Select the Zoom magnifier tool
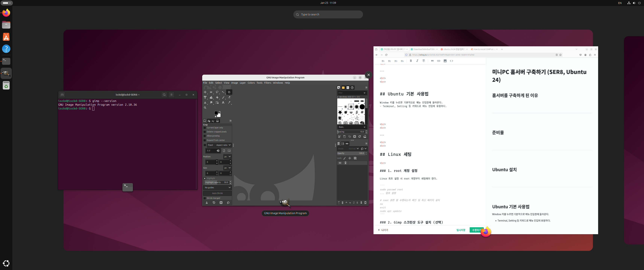 point(205,108)
